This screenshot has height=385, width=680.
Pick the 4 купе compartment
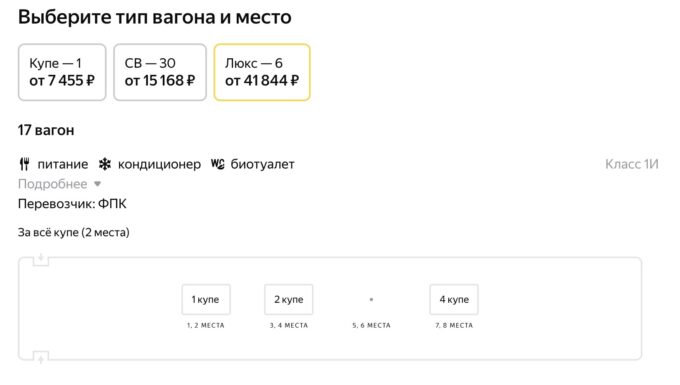click(454, 299)
